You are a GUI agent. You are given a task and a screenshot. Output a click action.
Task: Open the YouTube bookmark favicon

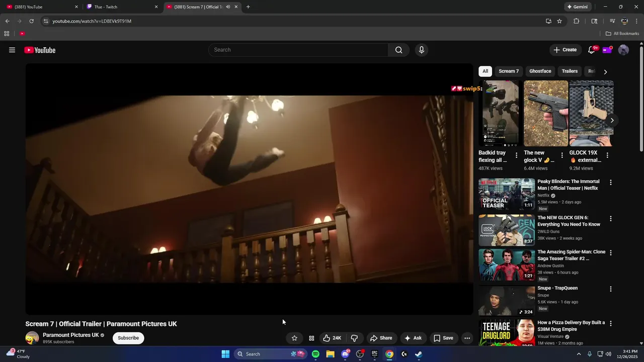point(22,34)
